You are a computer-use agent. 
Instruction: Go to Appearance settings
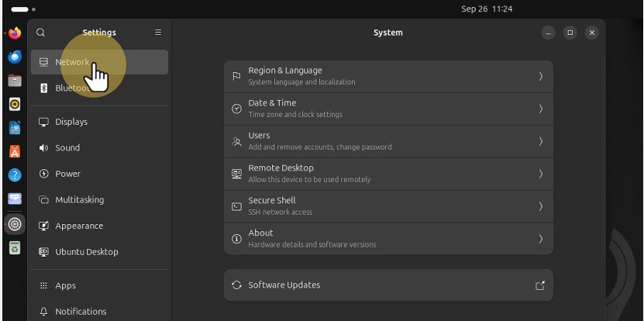click(78, 226)
